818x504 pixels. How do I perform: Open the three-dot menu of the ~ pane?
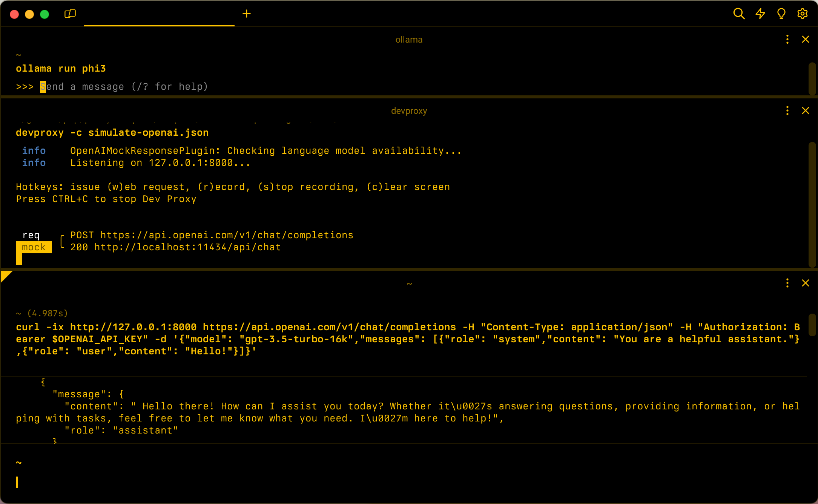(787, 283)
